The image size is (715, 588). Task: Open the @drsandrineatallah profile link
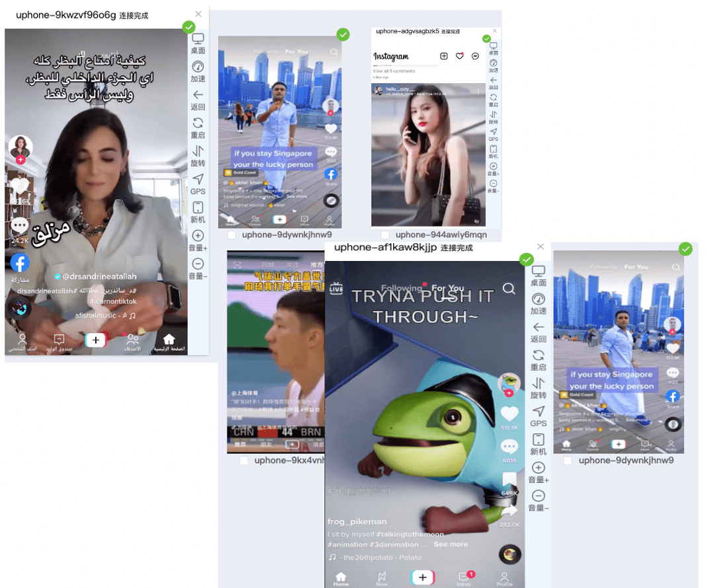[x=100, y=276]
